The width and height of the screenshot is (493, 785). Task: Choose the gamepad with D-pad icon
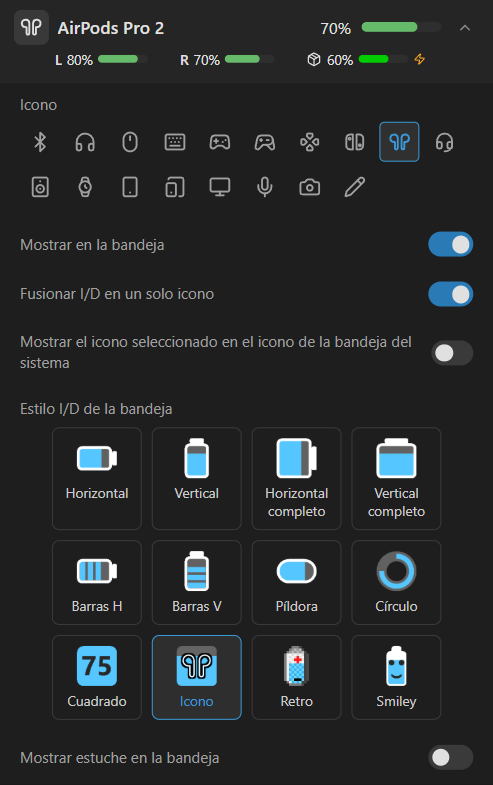220,142
